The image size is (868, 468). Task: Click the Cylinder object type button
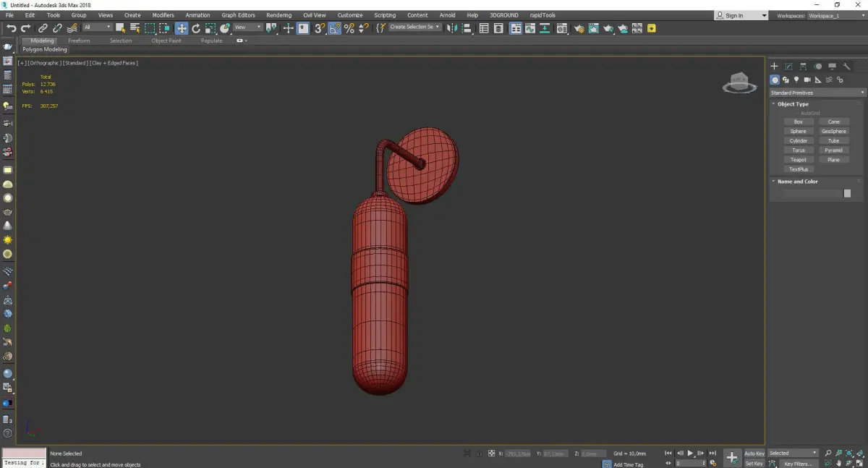(x=798, y=141)
